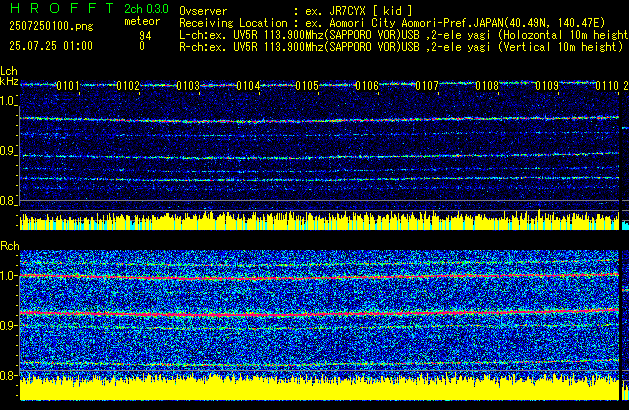Click the yellow Rch signal level graph

[x=319, y=387]
